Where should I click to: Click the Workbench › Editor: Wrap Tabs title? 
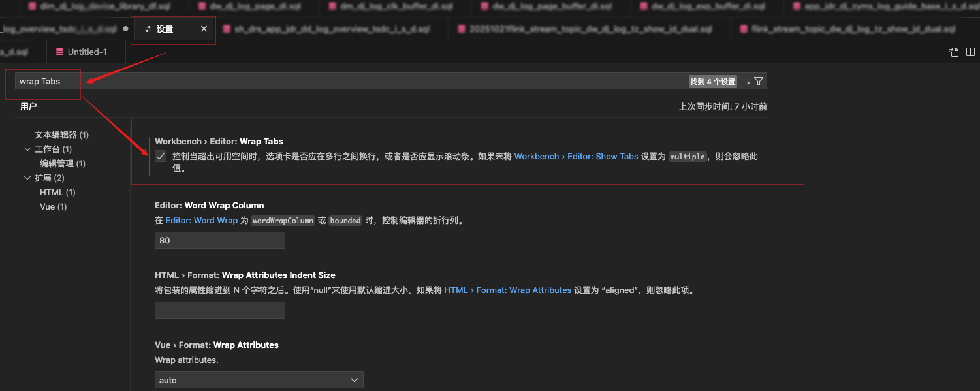[219, 141]
